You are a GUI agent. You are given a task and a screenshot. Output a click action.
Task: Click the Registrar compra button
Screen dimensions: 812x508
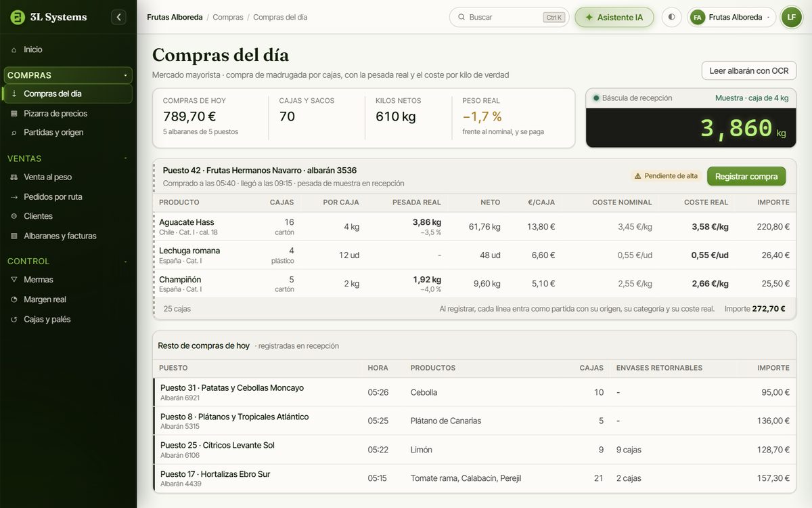746,176
